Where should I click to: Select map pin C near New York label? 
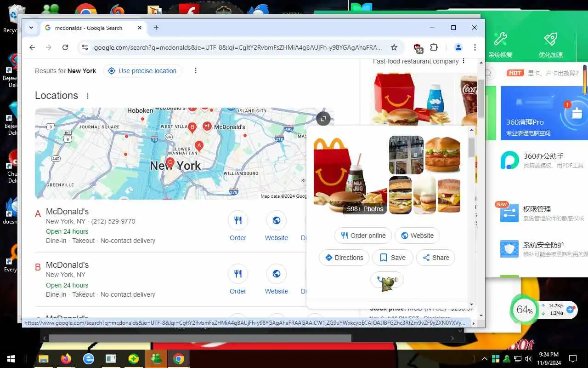(x=170, y=162)
